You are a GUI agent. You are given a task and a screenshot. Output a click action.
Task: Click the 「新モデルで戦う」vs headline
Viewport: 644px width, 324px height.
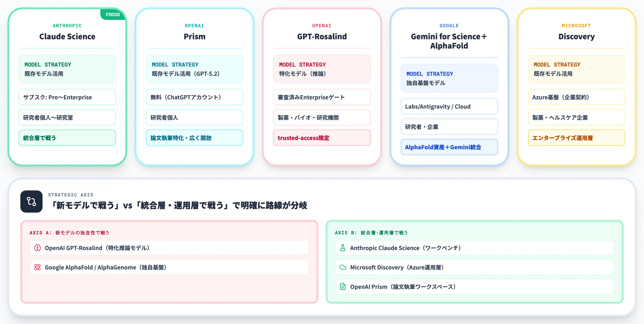(179, 205)
